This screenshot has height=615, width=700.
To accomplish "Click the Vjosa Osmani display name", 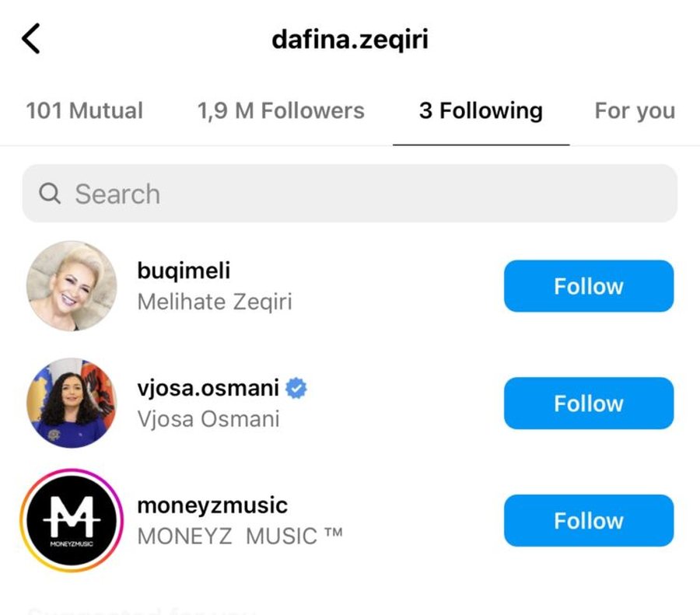I will point(208,419).
